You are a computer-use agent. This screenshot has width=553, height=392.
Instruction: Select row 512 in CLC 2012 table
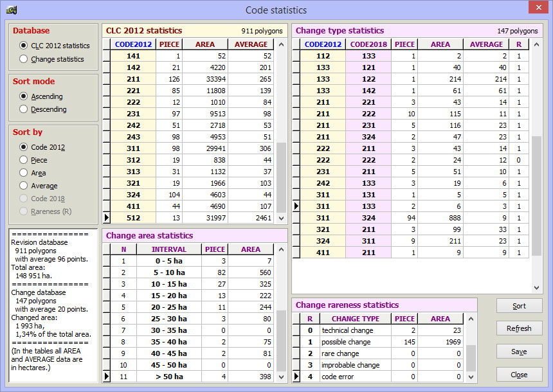point(133,218)
